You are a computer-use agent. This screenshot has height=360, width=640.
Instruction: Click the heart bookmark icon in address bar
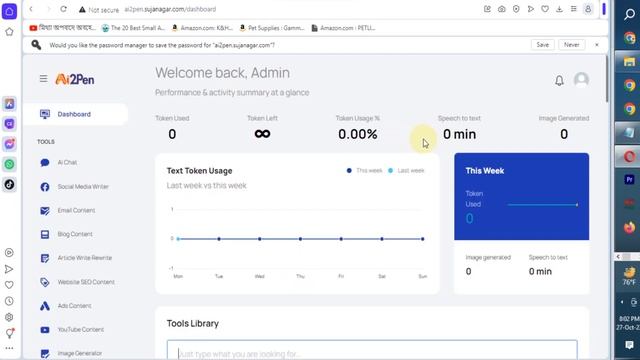coord(545,9)
